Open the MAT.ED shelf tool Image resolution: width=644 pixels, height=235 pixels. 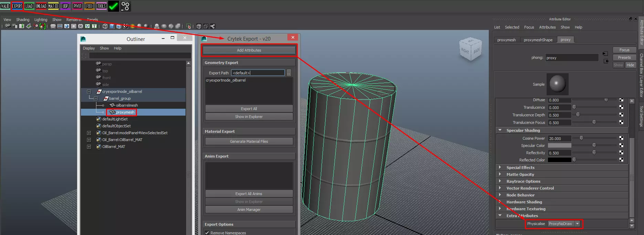pos(53,6)
